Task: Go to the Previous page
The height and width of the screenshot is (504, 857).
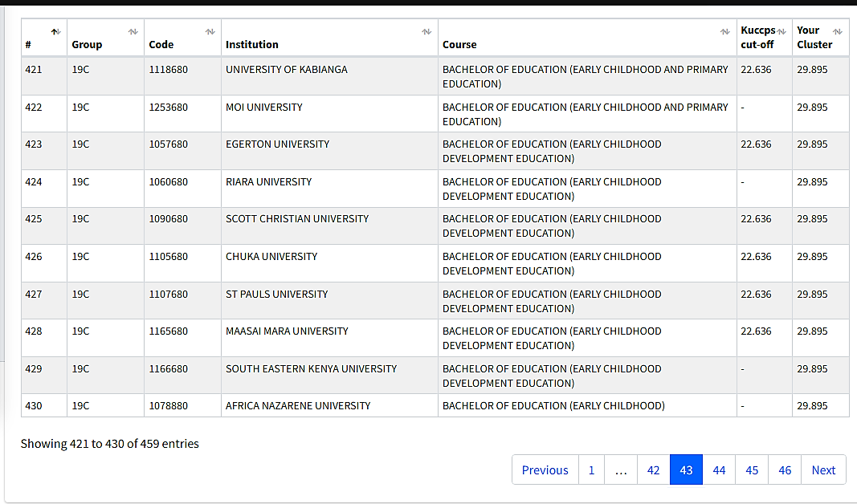Action: tap(545, 470)
